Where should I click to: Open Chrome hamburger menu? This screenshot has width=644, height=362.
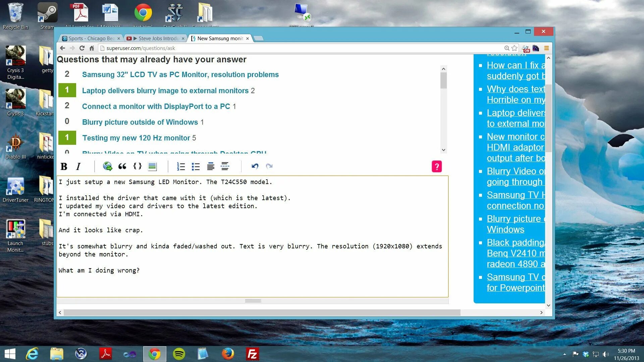[x=546, y=48]
